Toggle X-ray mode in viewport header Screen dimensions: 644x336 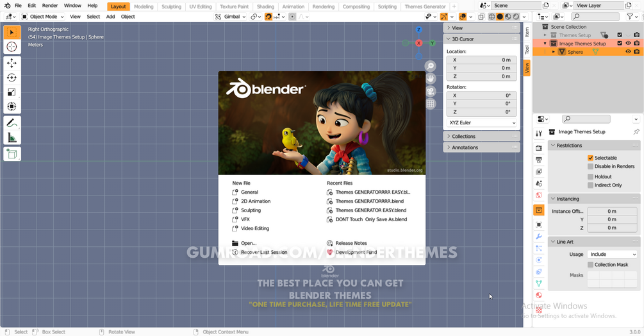pyautogui.click(x=481, y=17)
